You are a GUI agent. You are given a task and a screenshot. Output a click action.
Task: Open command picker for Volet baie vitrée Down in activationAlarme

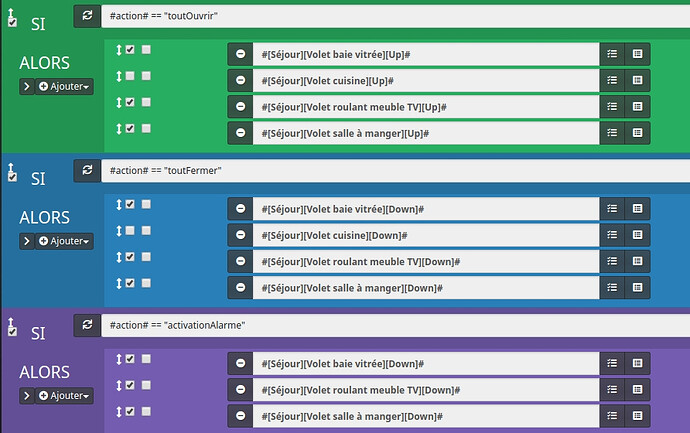[637, 363]
